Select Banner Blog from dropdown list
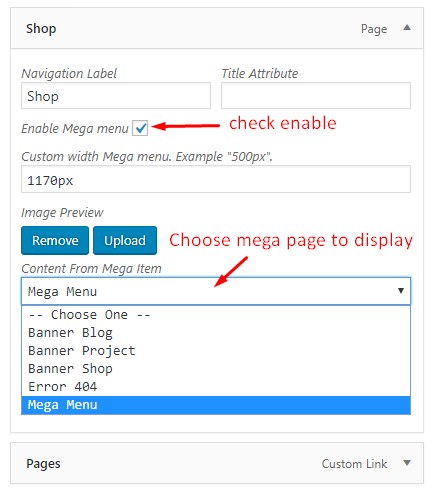The width and height of the screenshot is (435, 489). 216,333
